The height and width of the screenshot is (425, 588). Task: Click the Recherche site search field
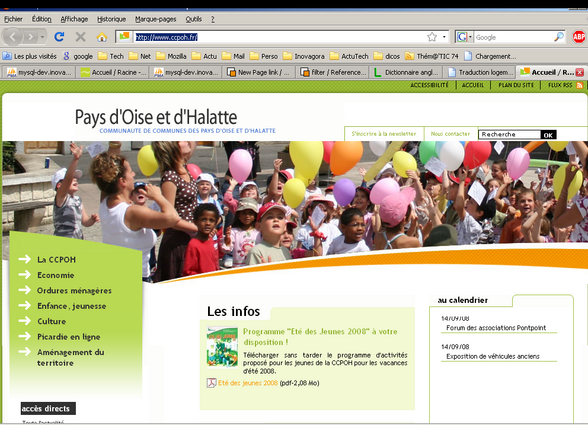click(509, 134)
